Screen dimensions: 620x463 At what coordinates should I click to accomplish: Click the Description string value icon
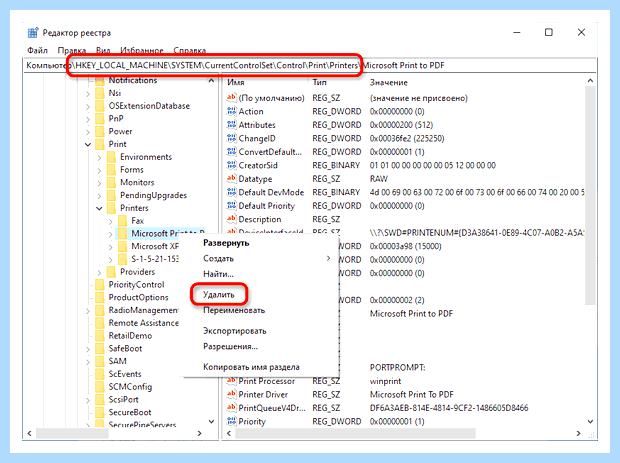click(231, 219)
